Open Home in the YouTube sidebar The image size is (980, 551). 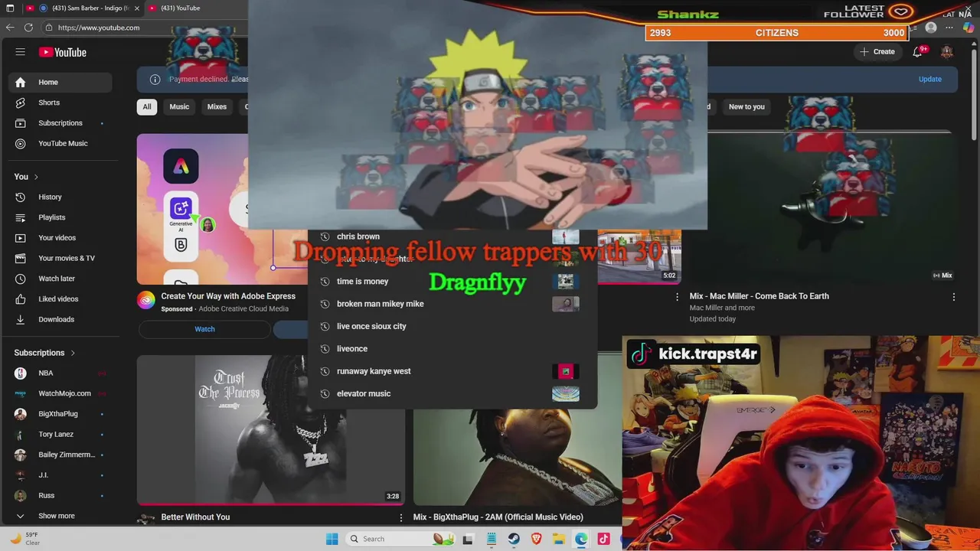pos(60,82)
